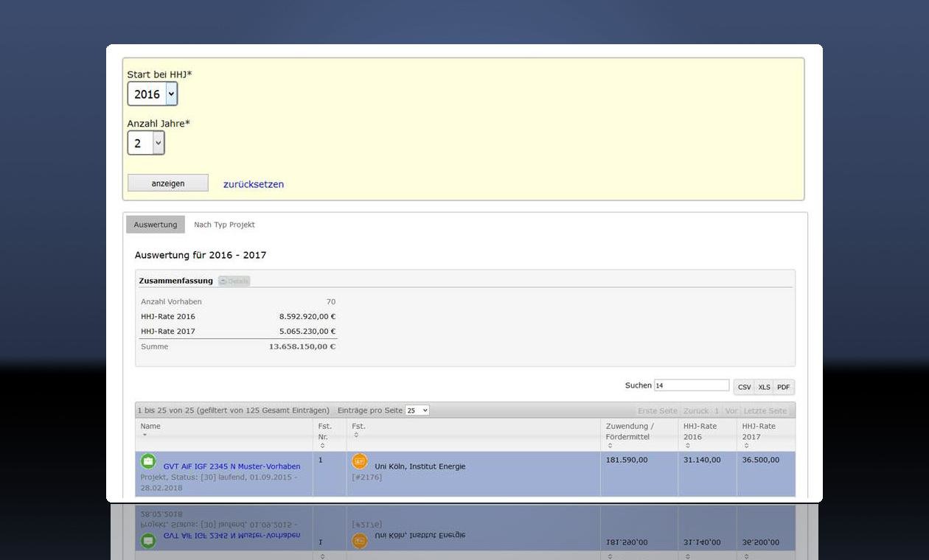Image resolution: width=929 pixels, height=560 pixels.
Task: Open the Anzahl Jahre dropdown
Action: coord(146,143)
